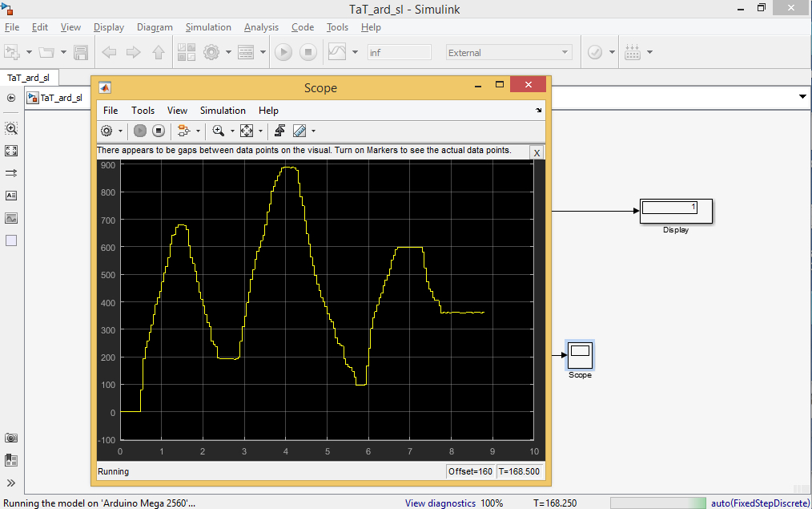Click the Scope stop button

pos(159,131)
